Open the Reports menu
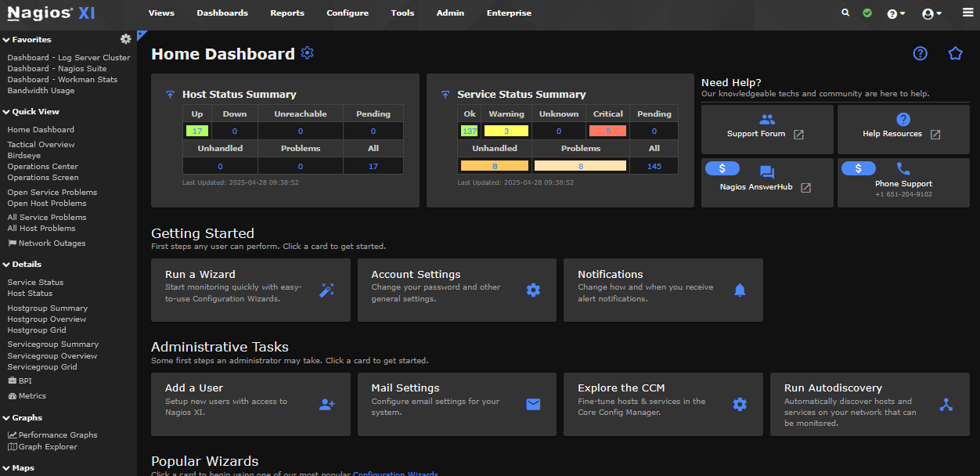Viewport: 980px width, 476px height. coord(286,13)
